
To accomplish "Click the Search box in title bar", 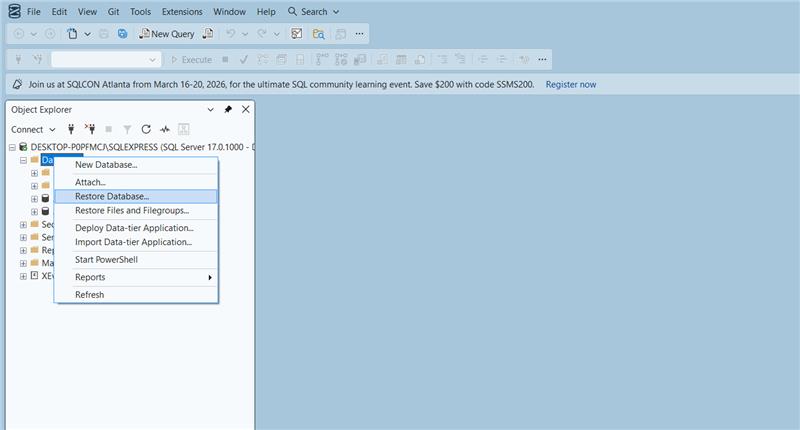I will [x=312, y=12].
